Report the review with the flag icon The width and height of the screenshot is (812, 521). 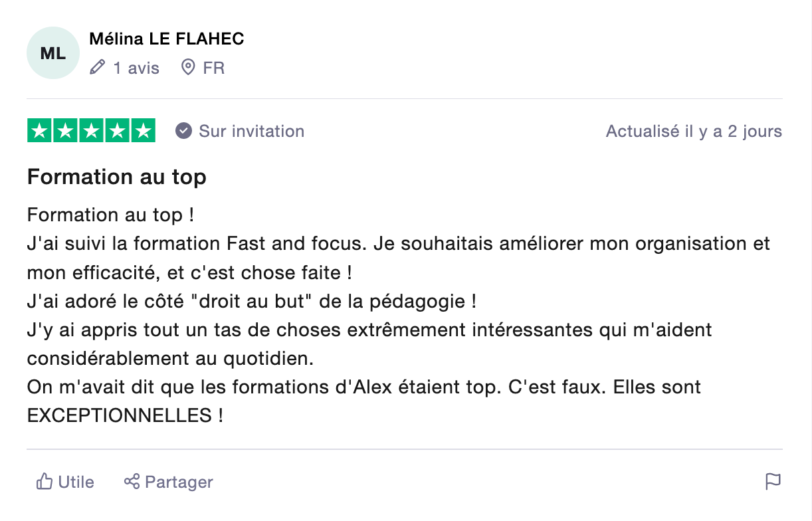773,482
